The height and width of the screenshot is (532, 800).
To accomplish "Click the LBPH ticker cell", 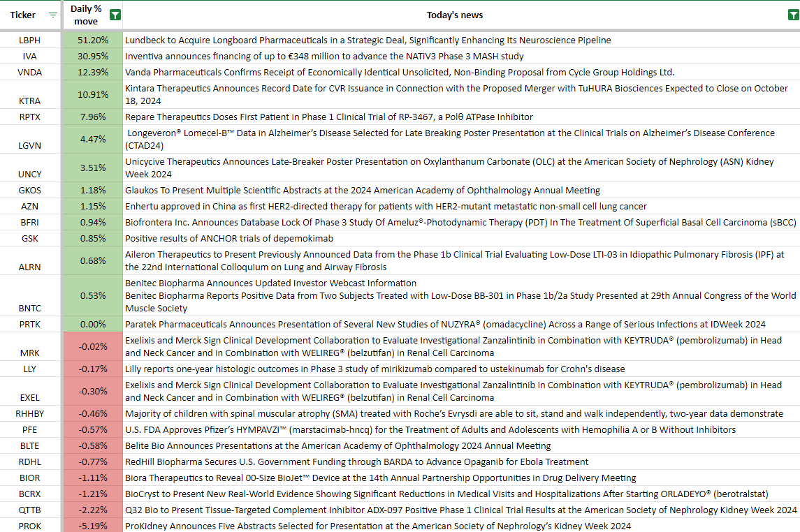I will pyautogui.click(x=30, y=40).
